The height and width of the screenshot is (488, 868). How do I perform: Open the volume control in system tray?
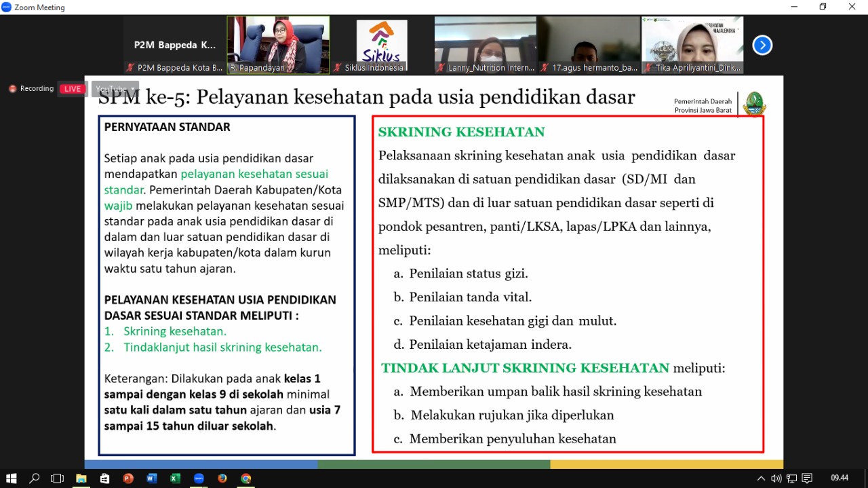point(776,478)
